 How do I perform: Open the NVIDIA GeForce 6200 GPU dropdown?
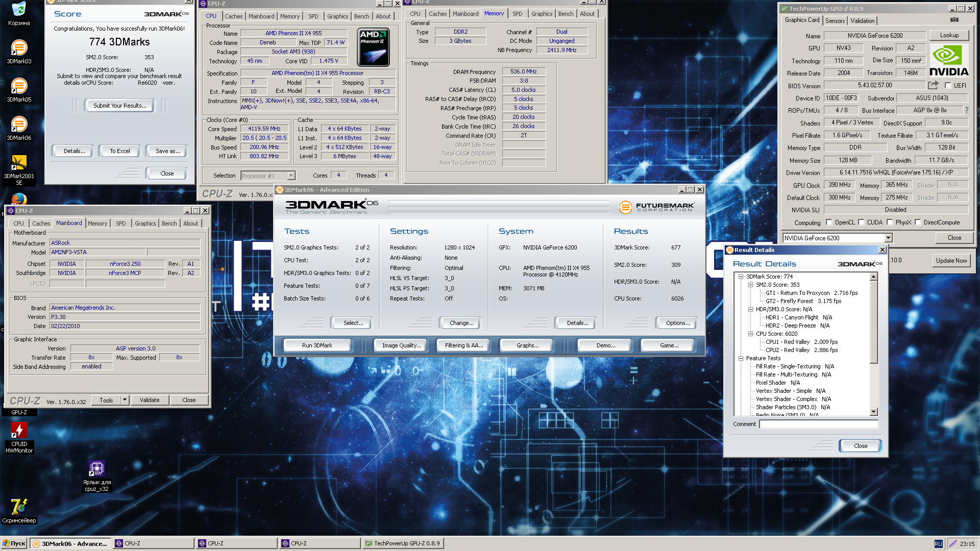point(888,238)
